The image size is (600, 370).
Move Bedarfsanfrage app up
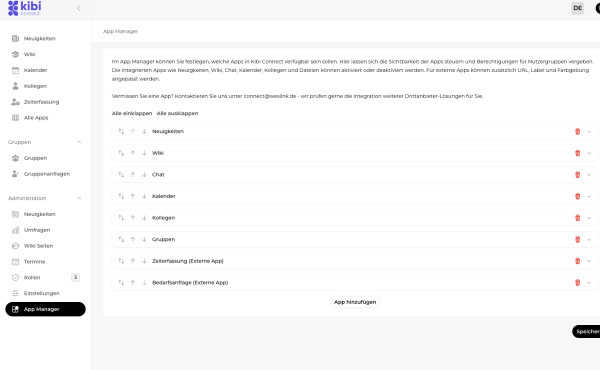(133, 283)
